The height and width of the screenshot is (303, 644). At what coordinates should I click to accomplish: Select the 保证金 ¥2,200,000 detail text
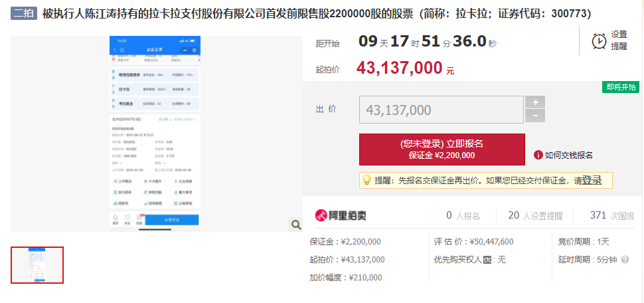(x=345, y=242)
